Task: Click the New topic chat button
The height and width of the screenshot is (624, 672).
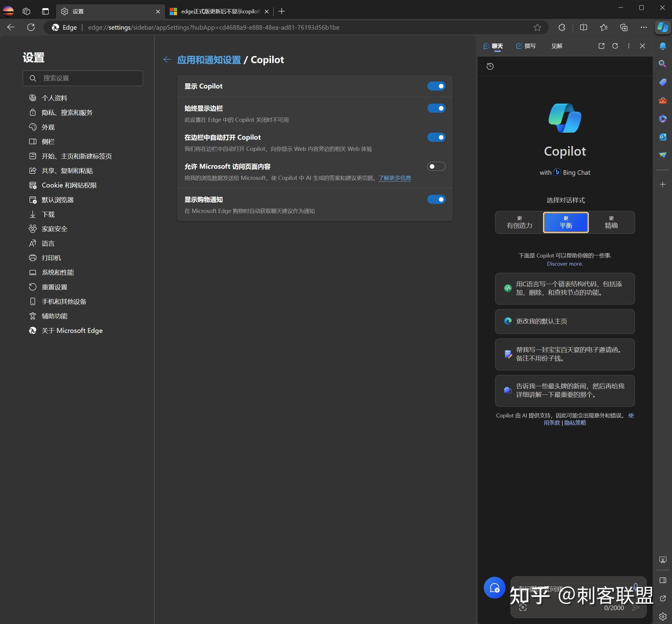Action: click(x=494, y=588)
